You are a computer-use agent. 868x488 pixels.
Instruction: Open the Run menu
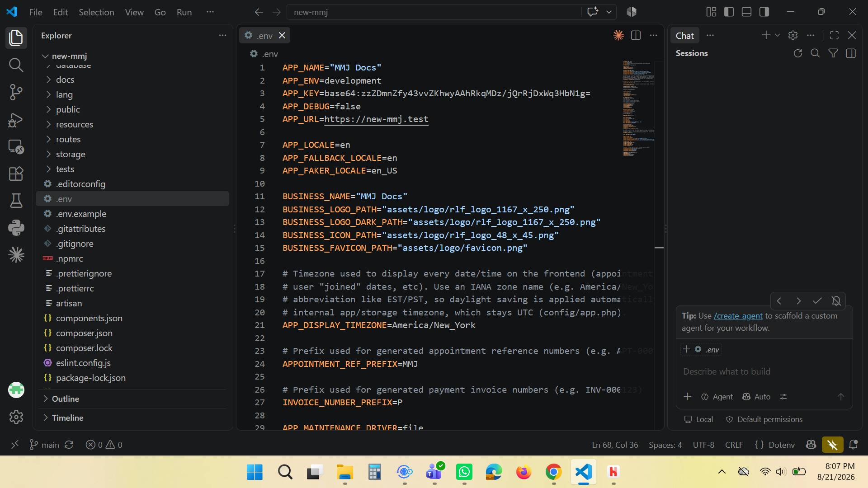pyautogui.click(x=184, y=12)
